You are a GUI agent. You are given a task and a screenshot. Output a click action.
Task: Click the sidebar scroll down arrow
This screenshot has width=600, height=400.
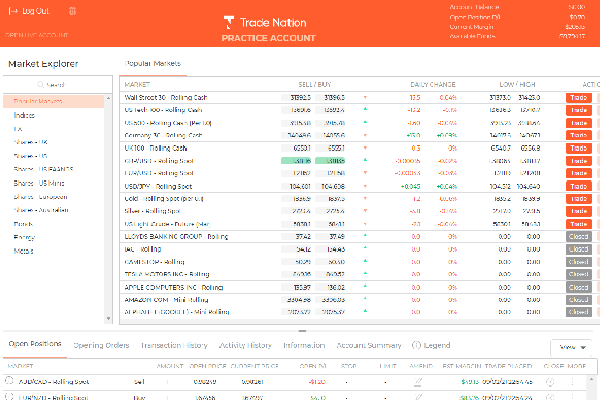pos(108,318)
